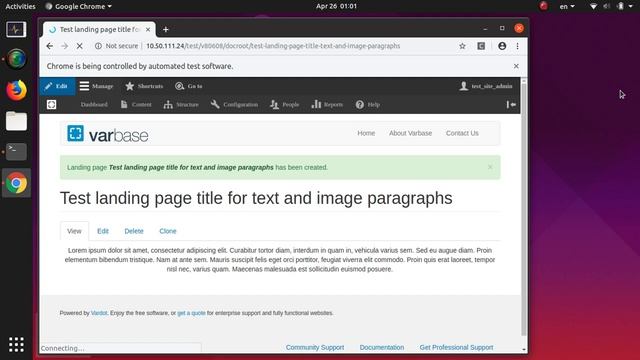Dismiss the automated test software infobar
The height and width of the screenshot is (360, 640).
(516, 66)
